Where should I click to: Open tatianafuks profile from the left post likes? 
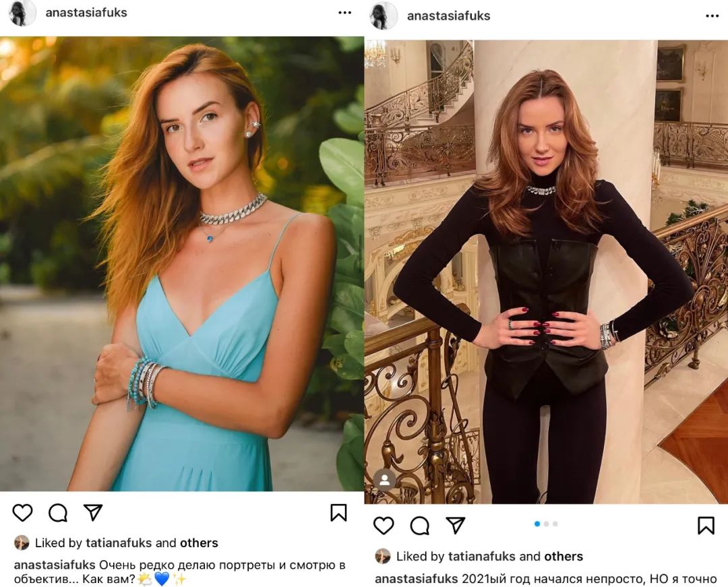(119, 543)
